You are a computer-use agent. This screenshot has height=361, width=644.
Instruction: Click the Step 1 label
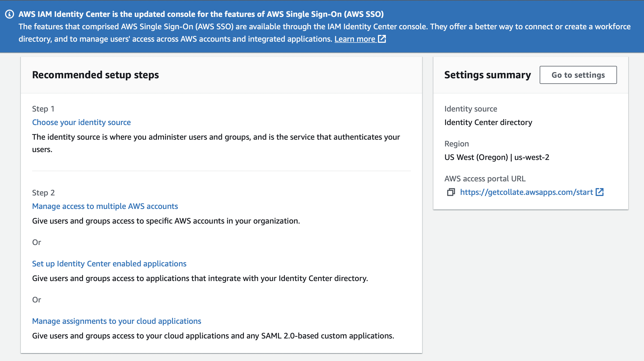pyautogui.click(x=43, y=109)
